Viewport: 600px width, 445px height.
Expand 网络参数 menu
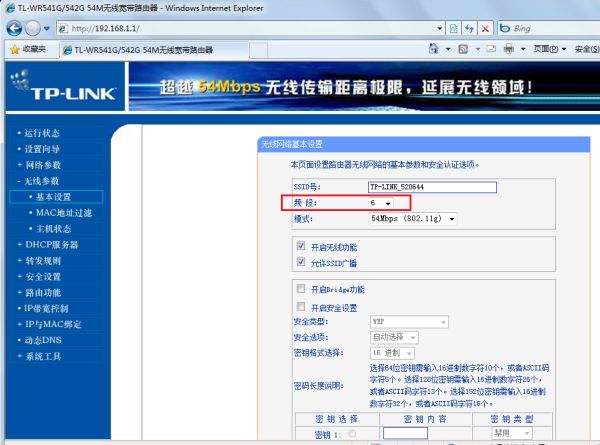[x=43, y=165]
